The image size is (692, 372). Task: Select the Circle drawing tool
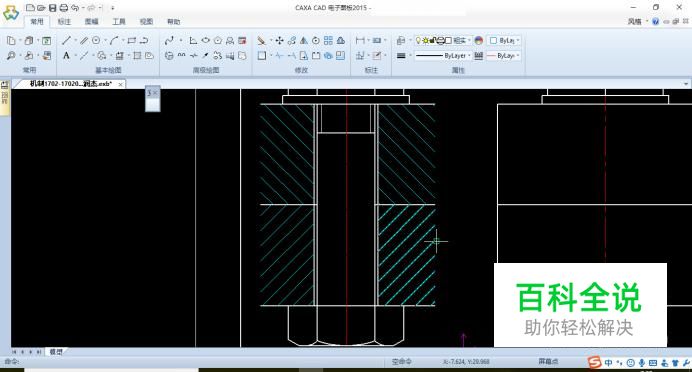click(x=96, y=41)
